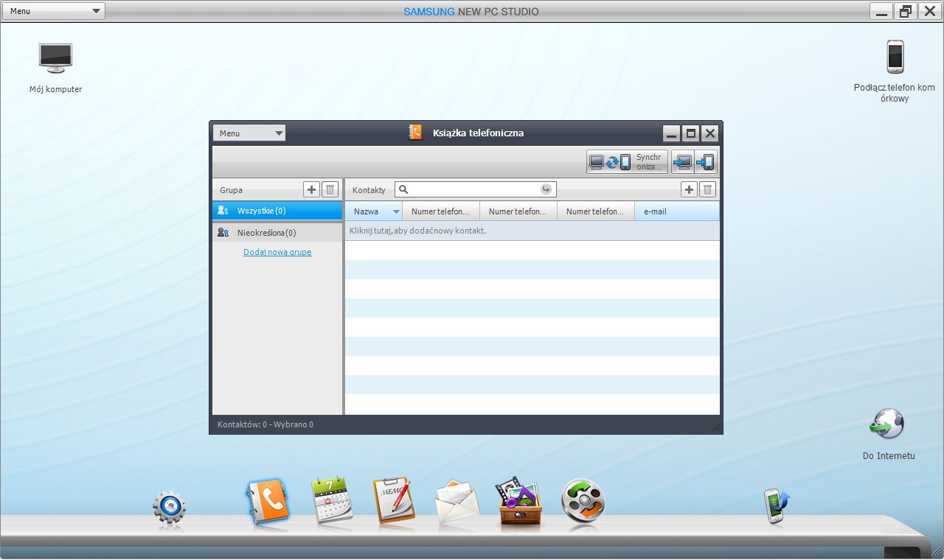Click the Synchronizacja sync button
This screenshot has width=944, height=560.
tap(628, 162)
